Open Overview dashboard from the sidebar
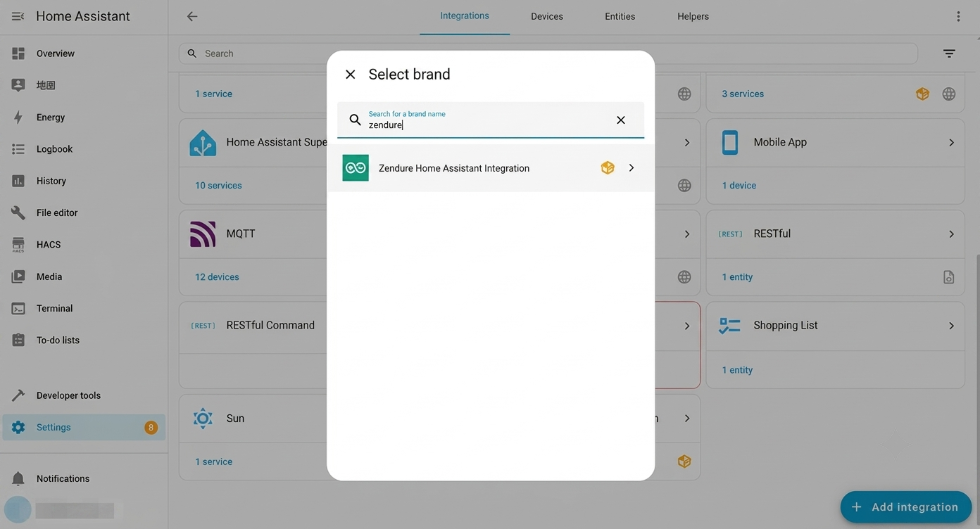 coord(84,53)
